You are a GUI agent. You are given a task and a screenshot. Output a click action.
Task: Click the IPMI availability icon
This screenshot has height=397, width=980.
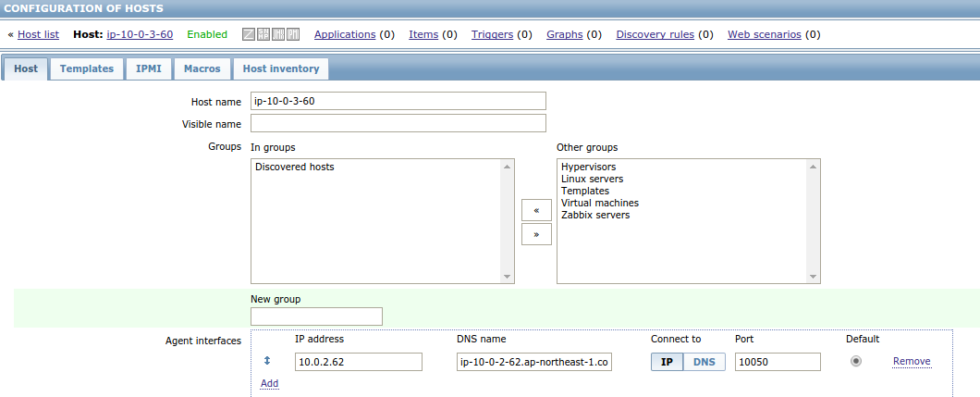tap(293, 34)
